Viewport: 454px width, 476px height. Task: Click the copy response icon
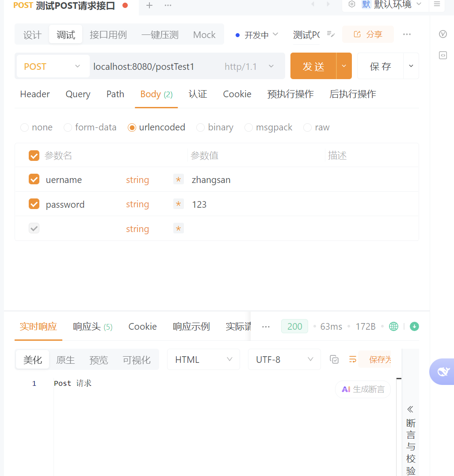(334, 359)
